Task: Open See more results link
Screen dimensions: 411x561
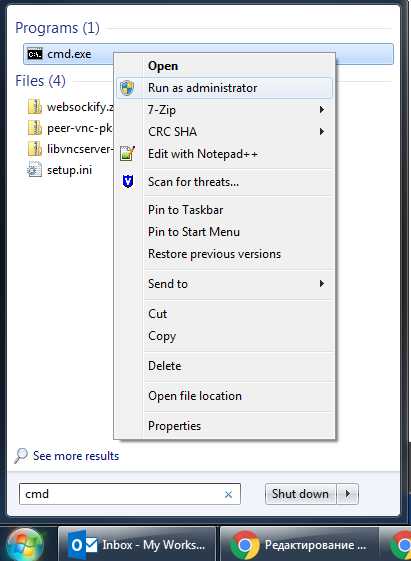Action: 76,456
